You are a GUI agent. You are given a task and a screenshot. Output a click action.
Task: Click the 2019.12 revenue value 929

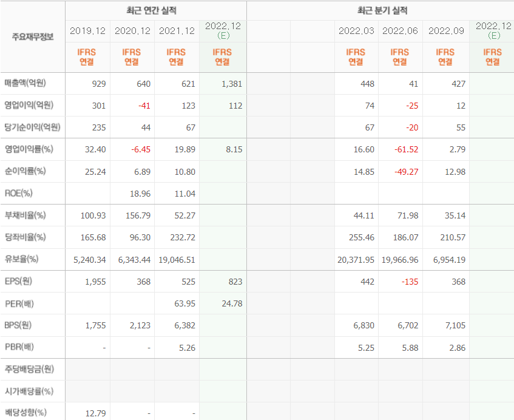[x=99, y=84]
